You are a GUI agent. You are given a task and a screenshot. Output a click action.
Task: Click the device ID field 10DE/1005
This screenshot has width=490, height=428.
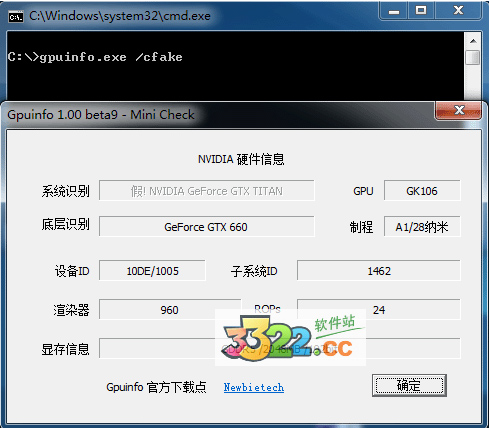pyautogui.click(x=152, y=271)
